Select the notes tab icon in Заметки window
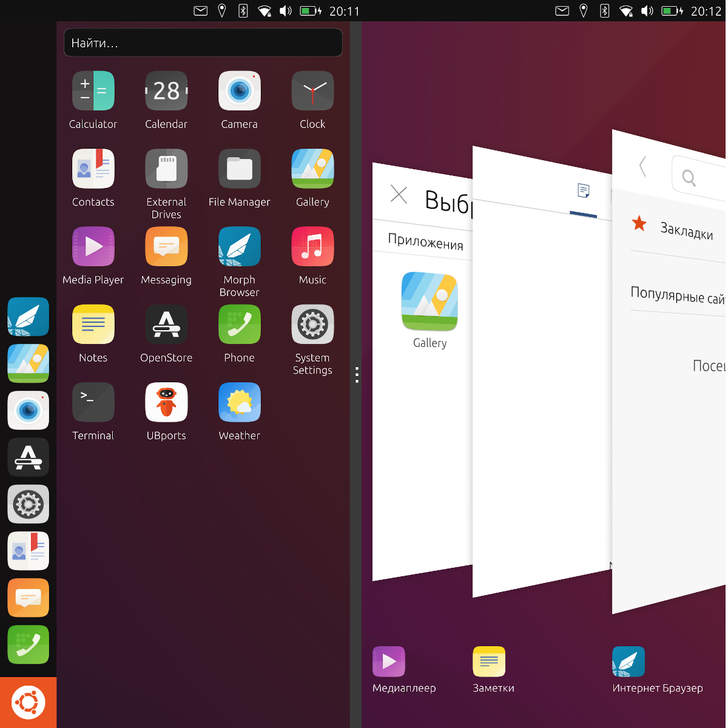 click(x=584, y=191)
